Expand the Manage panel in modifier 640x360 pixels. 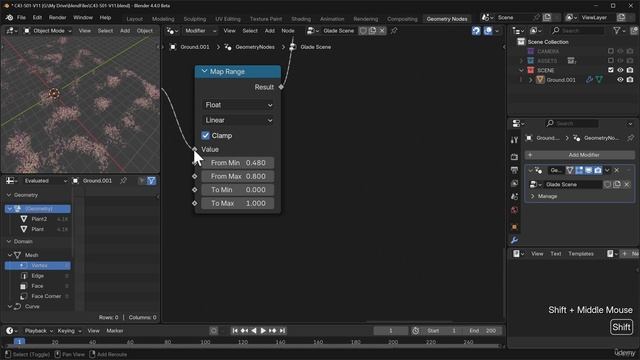click(532, 196)
